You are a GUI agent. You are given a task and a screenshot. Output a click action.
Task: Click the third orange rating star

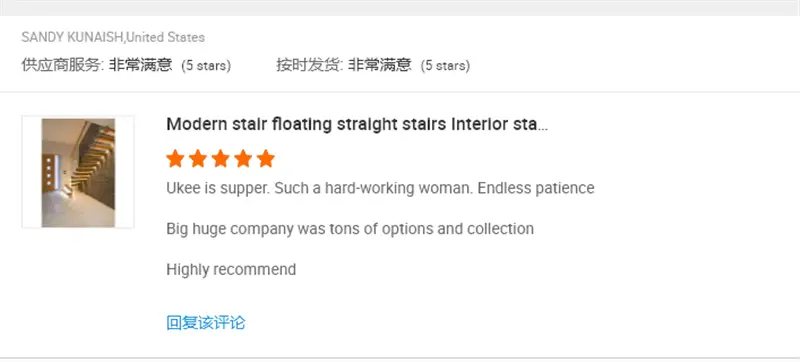coord(220,159)
